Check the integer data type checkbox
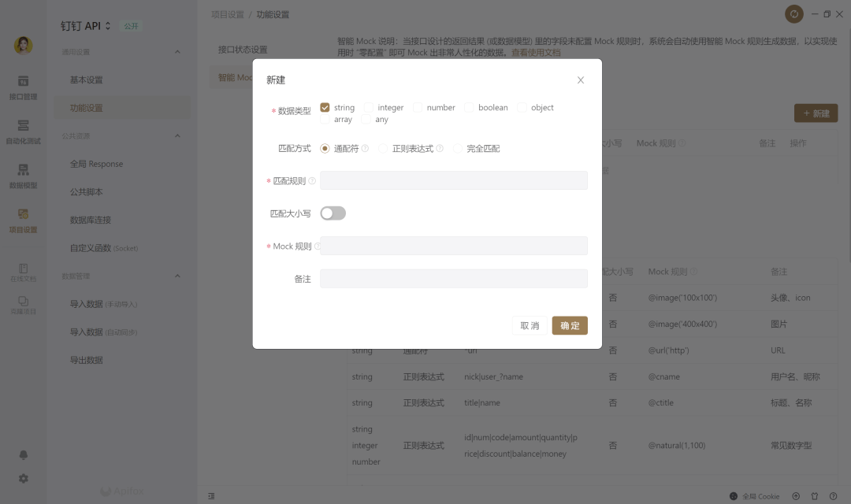851x504 pixels. click(x=368, y=107)
